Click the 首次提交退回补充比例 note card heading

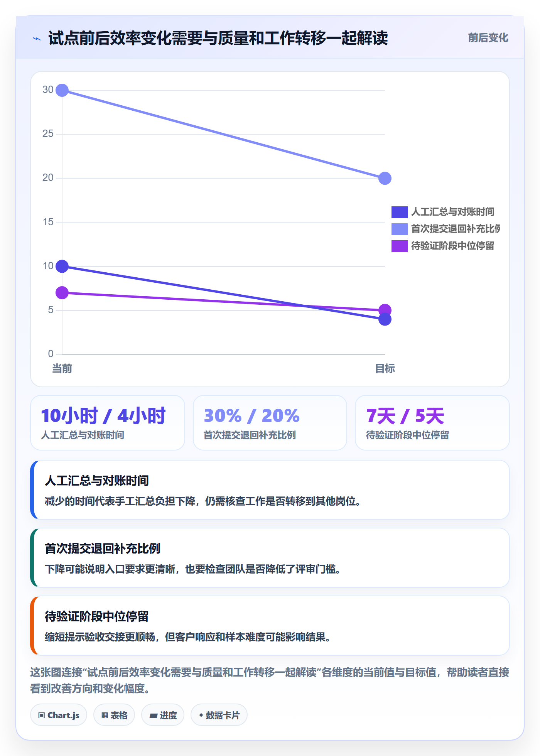(x=103, y=548)
